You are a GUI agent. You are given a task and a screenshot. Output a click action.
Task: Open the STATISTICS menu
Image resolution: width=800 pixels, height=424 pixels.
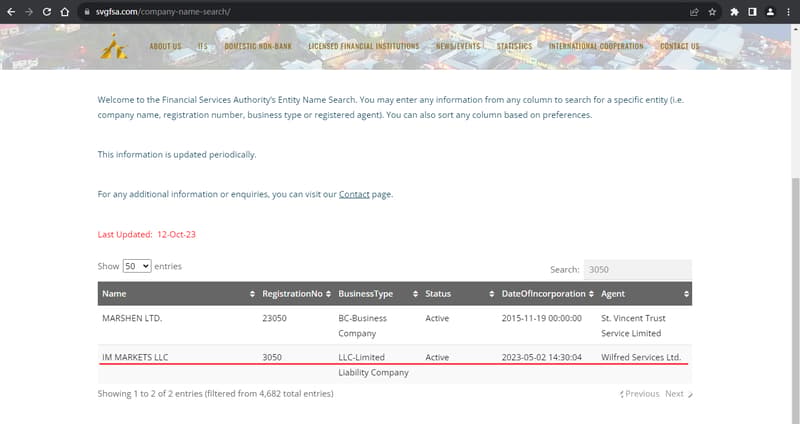514,46
